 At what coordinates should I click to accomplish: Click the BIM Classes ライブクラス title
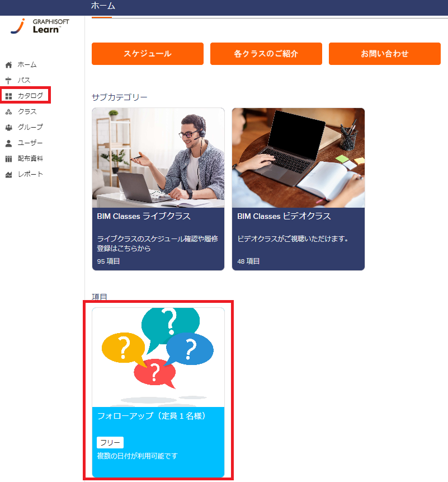(x=144, y=217)
